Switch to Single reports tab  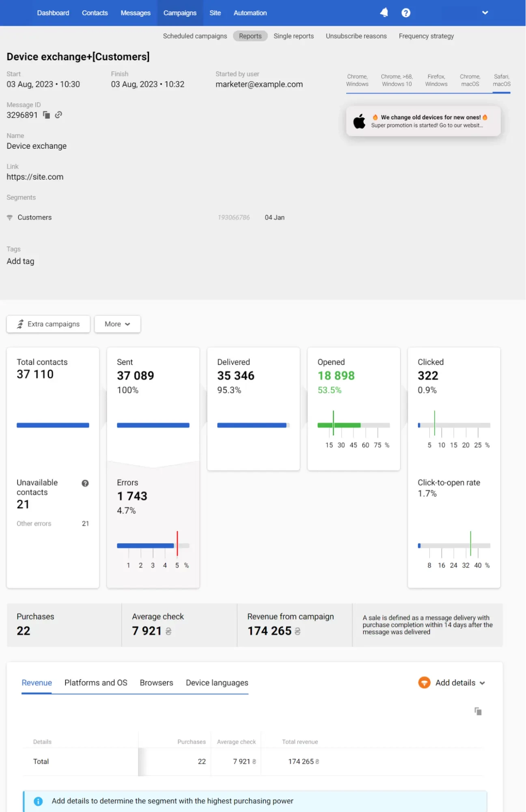(x=293, y=36)
